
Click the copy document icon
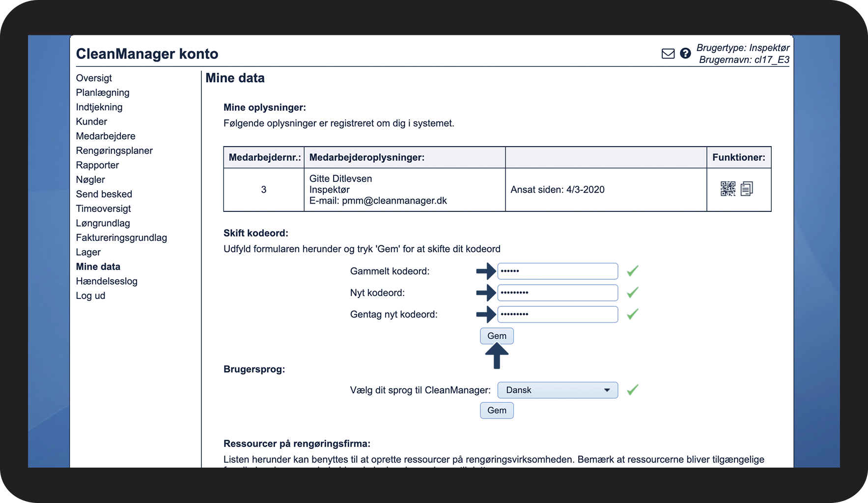[747, 189]
